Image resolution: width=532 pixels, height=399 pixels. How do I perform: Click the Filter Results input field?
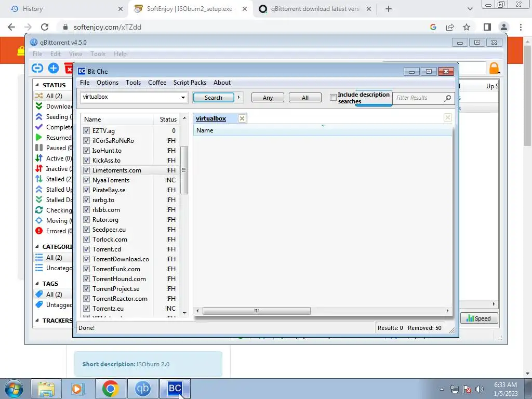pos(418,98)
